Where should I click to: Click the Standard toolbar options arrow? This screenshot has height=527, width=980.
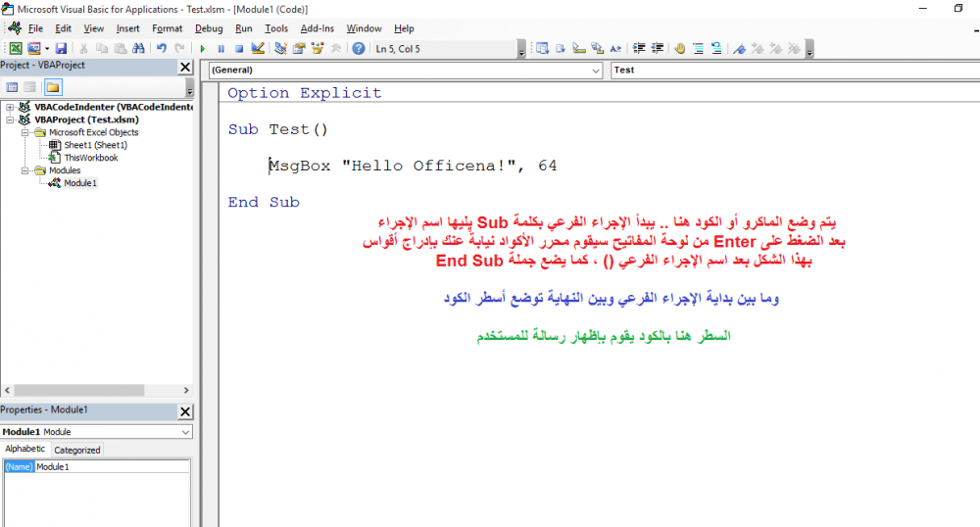coord(522,49)
